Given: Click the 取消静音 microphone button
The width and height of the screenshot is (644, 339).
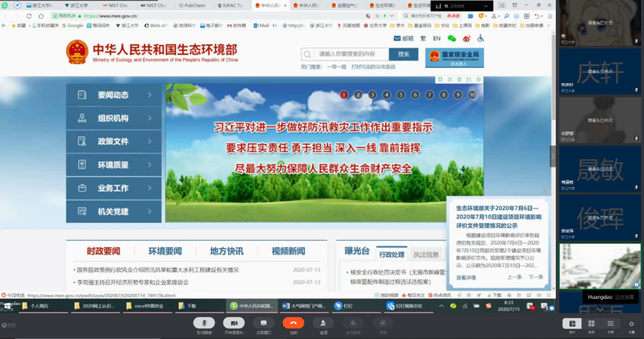Looking at the screenshot, I should [204, 323].
